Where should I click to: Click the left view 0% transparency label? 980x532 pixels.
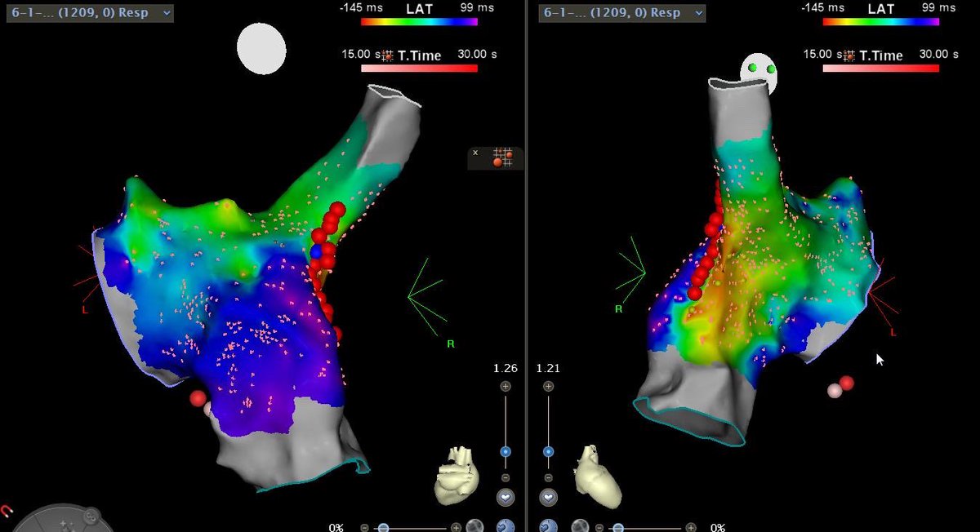[x=336, y=527]
